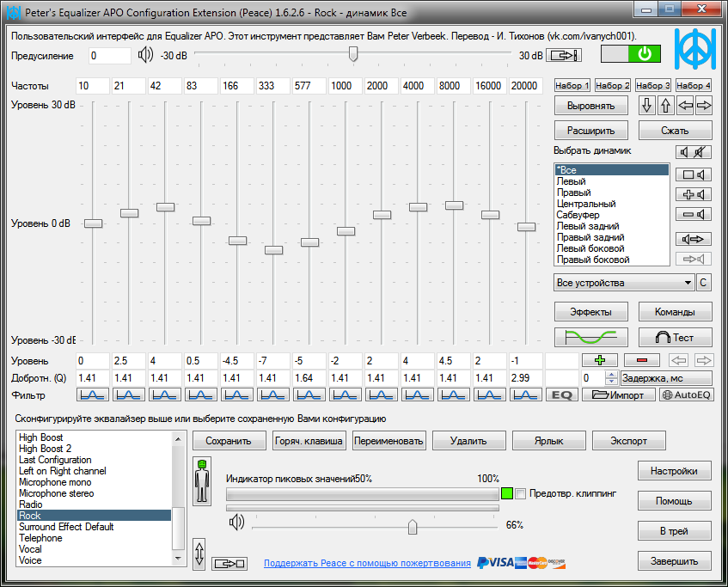Choose Сабвуфер speaker in list

pyautogui.click(x=578, y=215)
